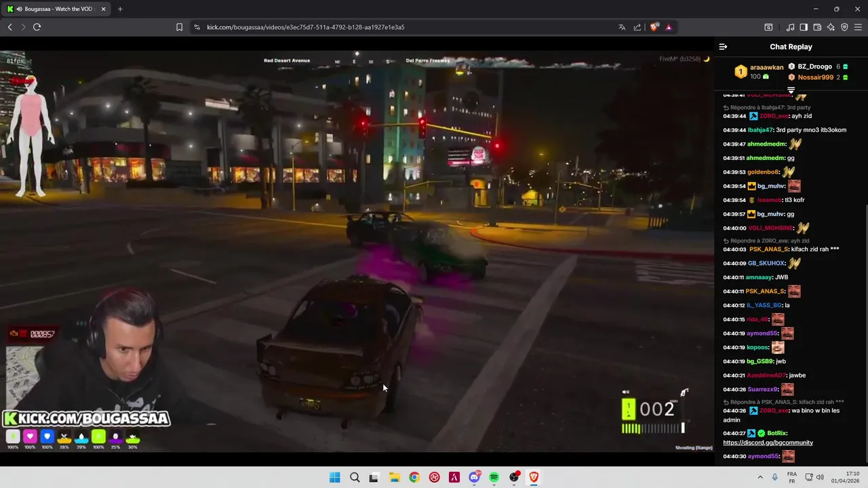Open clock and date 17:10 flyout
This screenshot has height=488, width=868.
846,477
